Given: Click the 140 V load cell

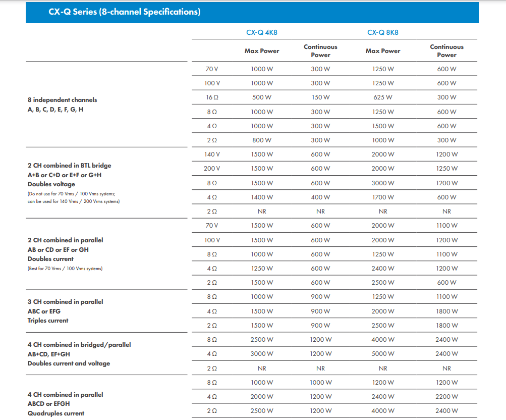Looking at the screenshot, I should click(212, 154).
